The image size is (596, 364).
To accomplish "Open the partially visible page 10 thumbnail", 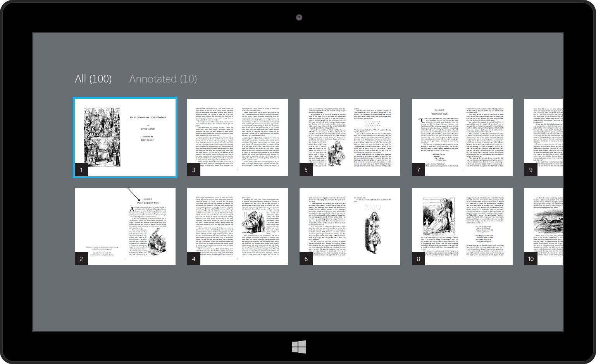I will 543,227.
